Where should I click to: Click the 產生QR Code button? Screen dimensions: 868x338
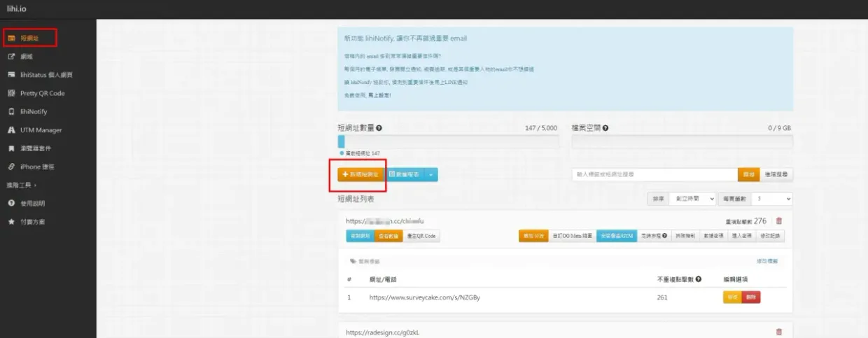point(421,236)
